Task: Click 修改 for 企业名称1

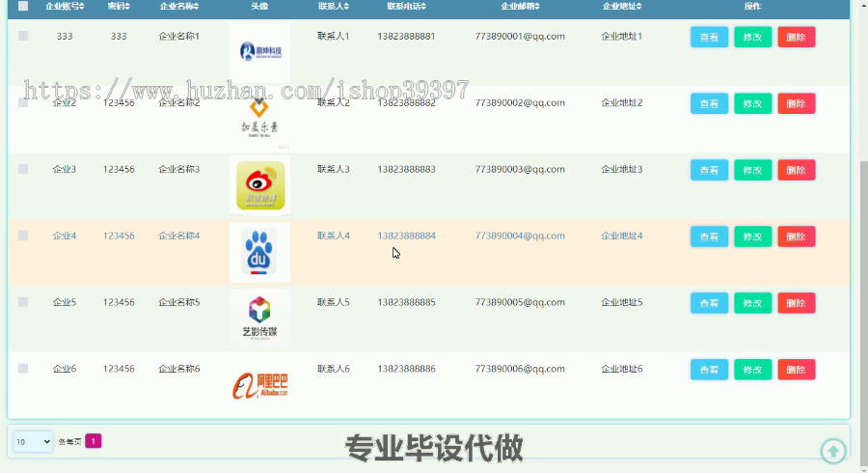Action: 753,37
